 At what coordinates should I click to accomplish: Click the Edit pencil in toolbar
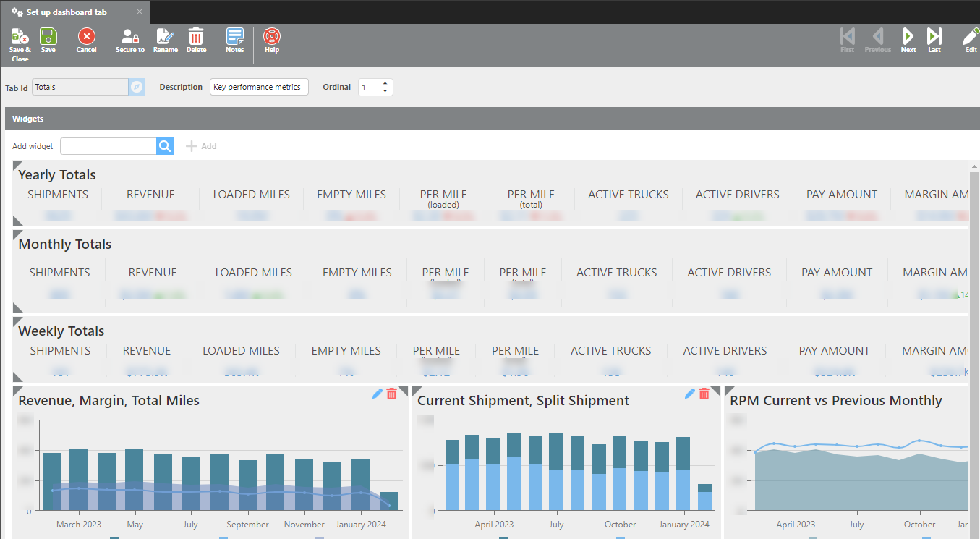971,37
